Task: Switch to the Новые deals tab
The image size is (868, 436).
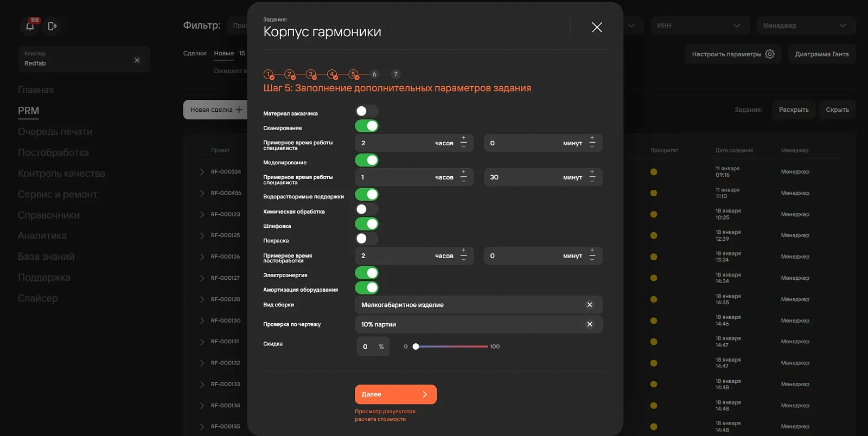Action: click(224, 53)
